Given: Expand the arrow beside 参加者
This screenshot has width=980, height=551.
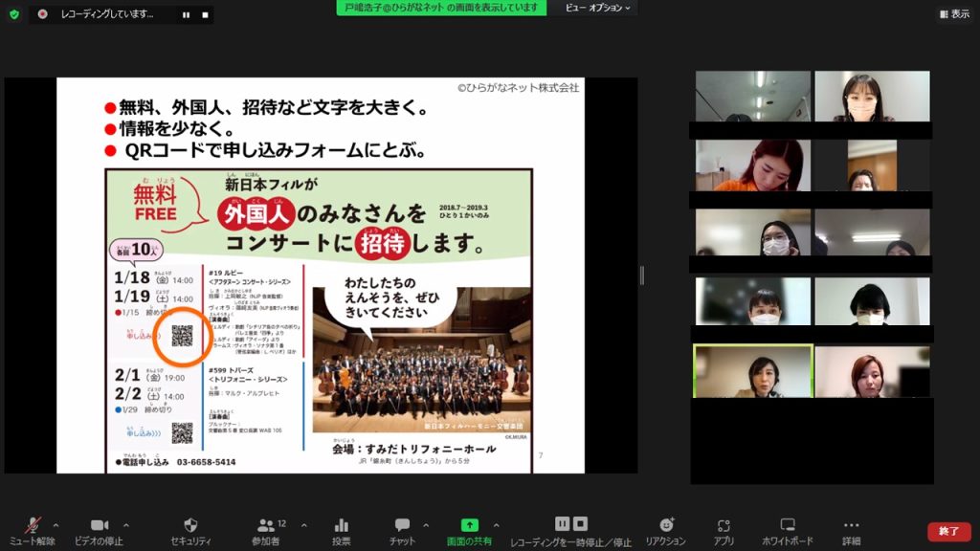Looking at the screenshot, I should point(303,525).
